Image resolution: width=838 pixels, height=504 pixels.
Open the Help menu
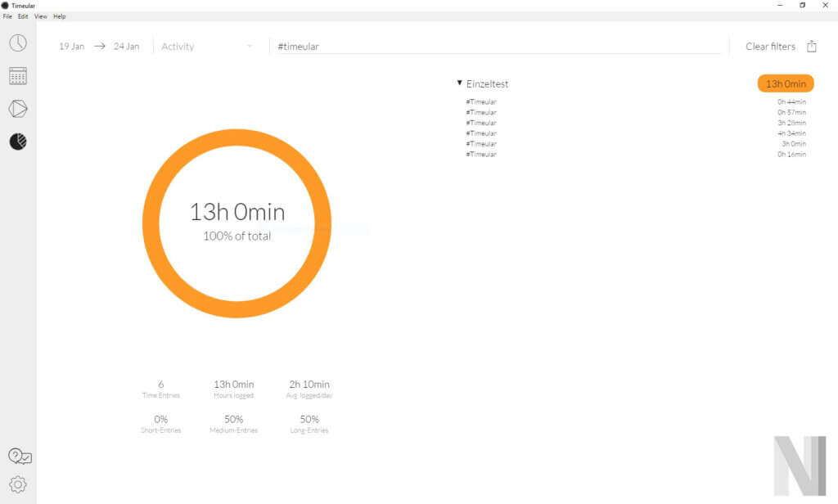tap(60, 16)
